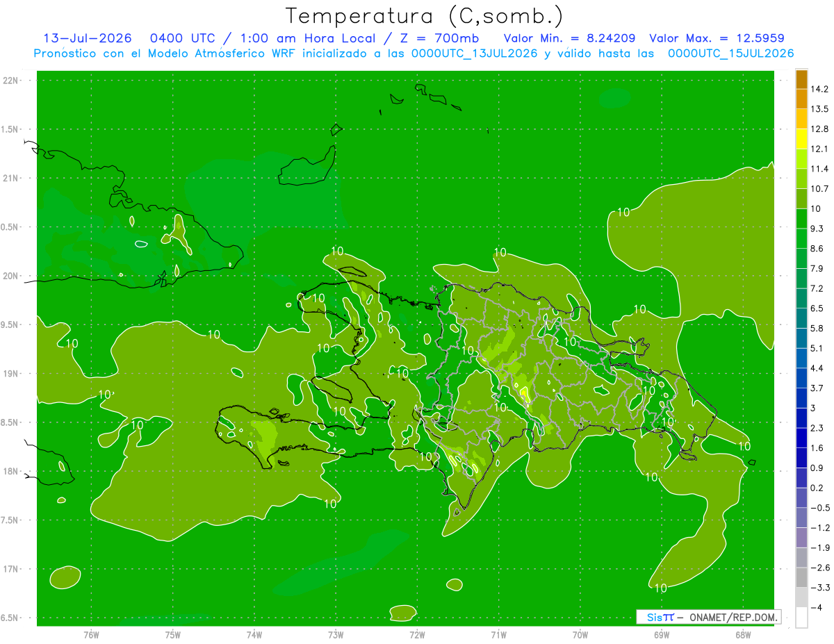Select the date text "13-Jul-2026"
The image size is (834, 644).
click(x=86, y=38)
